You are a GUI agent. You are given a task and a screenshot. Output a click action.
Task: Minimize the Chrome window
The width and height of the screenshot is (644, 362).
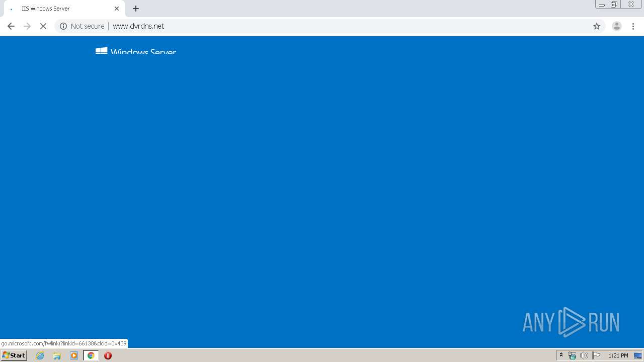pos(602,5)
